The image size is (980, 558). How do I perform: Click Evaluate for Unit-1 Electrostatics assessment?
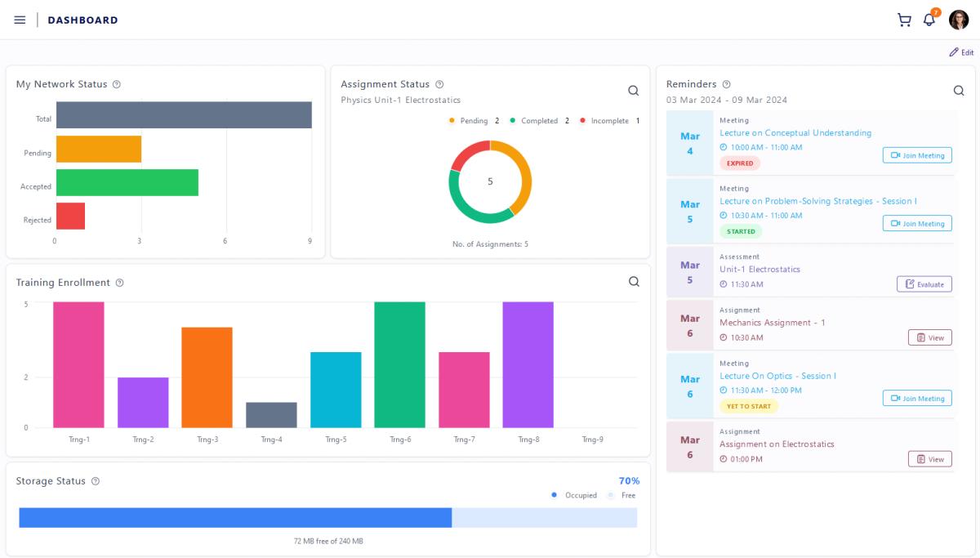click(924, 284)
